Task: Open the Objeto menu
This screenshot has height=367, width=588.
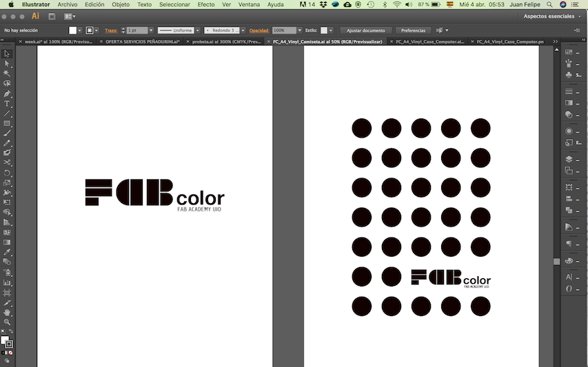Action: 121,5
